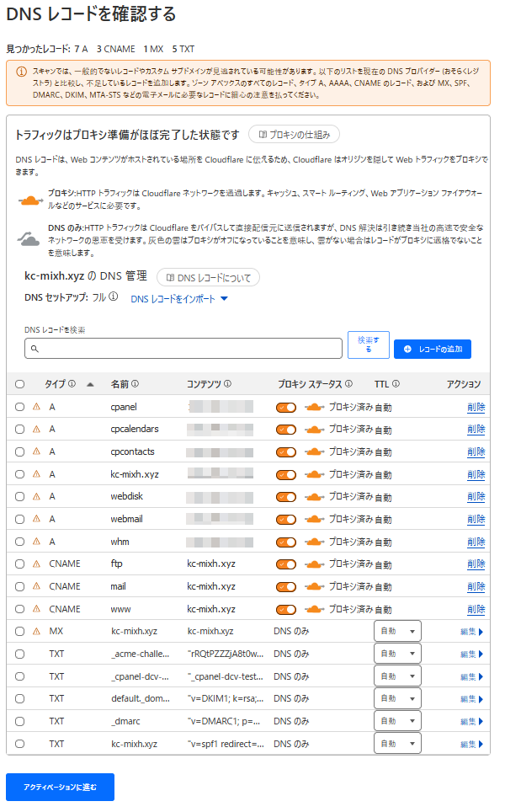
Task: Expand edit for the MX record
Action: (471, 632)
